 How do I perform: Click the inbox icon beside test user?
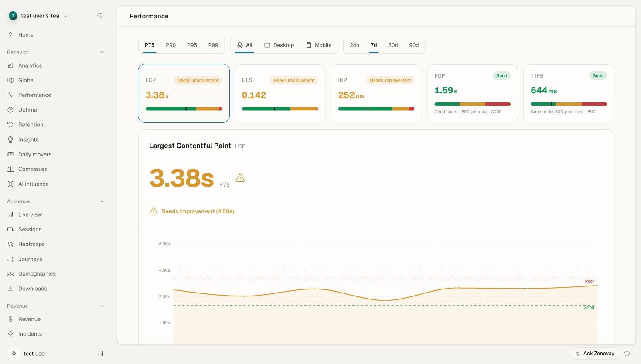[100, 354]
